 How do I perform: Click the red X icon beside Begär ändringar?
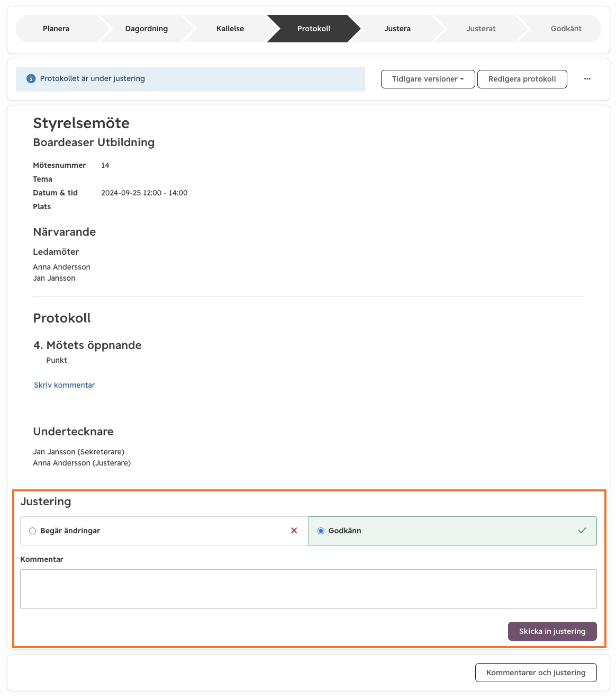point(294,531)
